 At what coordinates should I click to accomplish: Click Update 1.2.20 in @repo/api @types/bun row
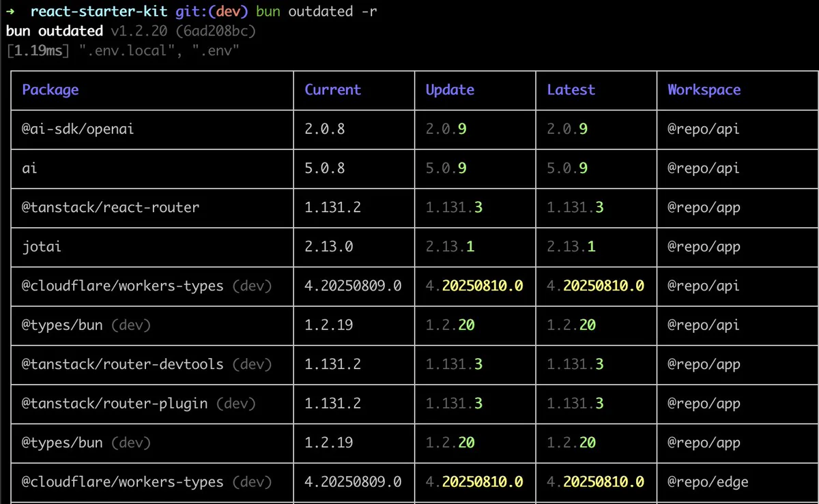pyautogui.click(x=450, y=325)
